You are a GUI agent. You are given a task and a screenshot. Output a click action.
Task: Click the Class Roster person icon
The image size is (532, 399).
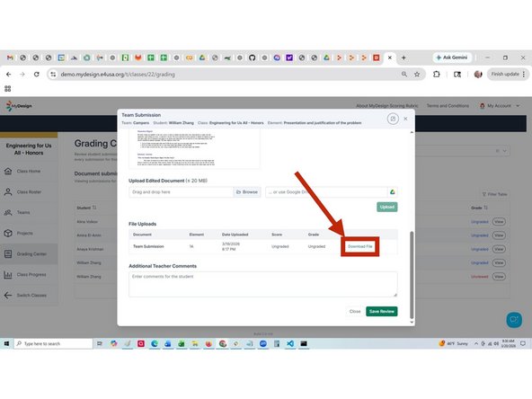pos(8,191)
